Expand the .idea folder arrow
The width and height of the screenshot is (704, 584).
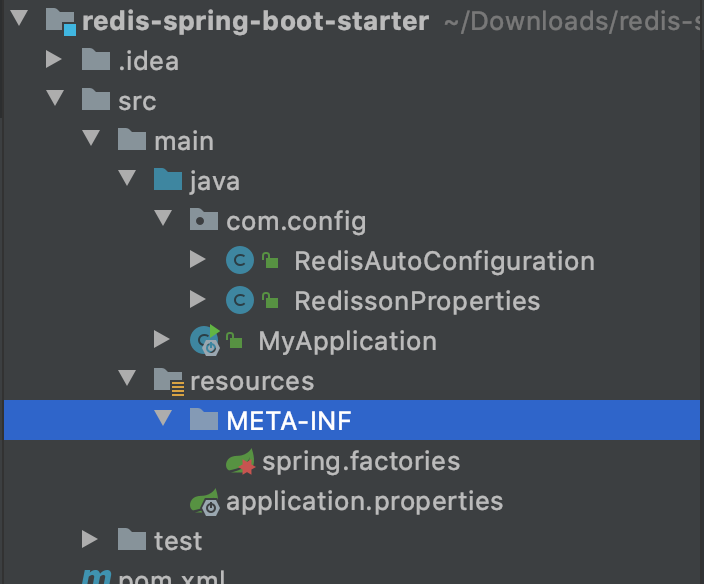(54, 59)
